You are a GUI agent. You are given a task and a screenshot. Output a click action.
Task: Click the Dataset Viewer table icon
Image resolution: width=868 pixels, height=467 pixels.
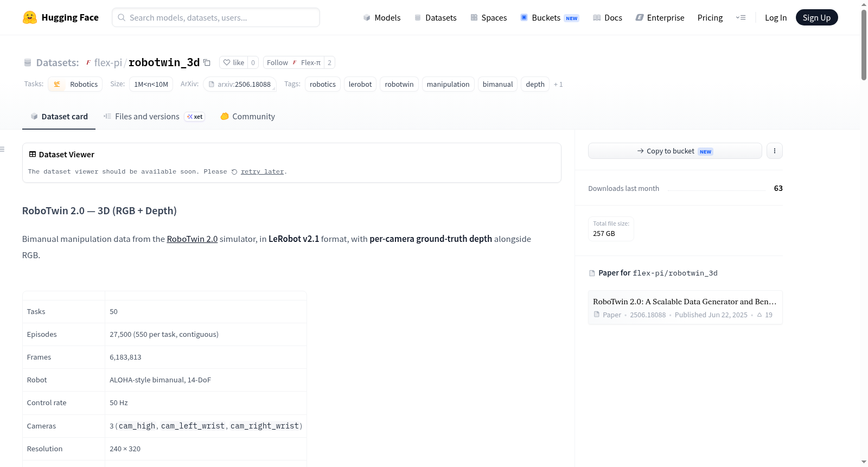tap(33, 154)
